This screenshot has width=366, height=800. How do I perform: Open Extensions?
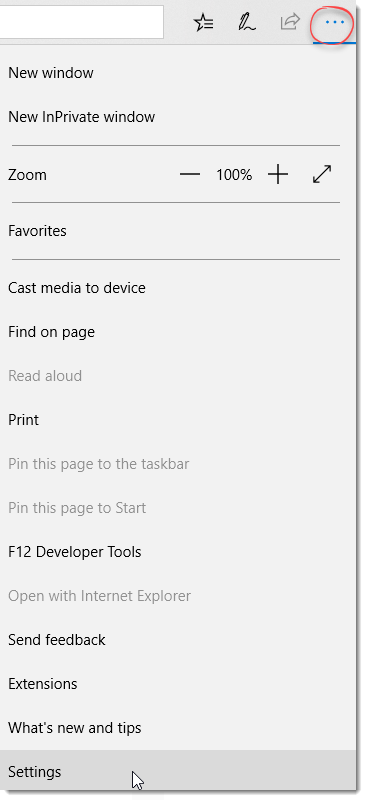[x=178, y=684]
